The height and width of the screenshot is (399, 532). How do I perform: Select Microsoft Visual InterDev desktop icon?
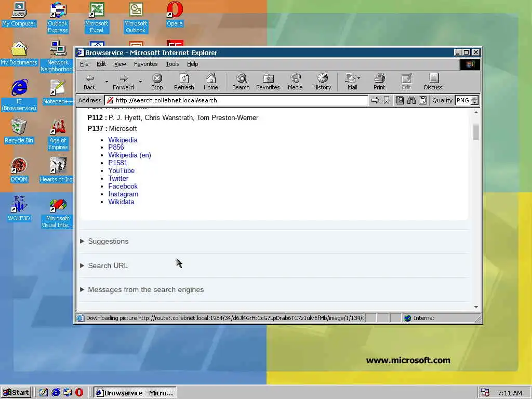click(58, 212)
